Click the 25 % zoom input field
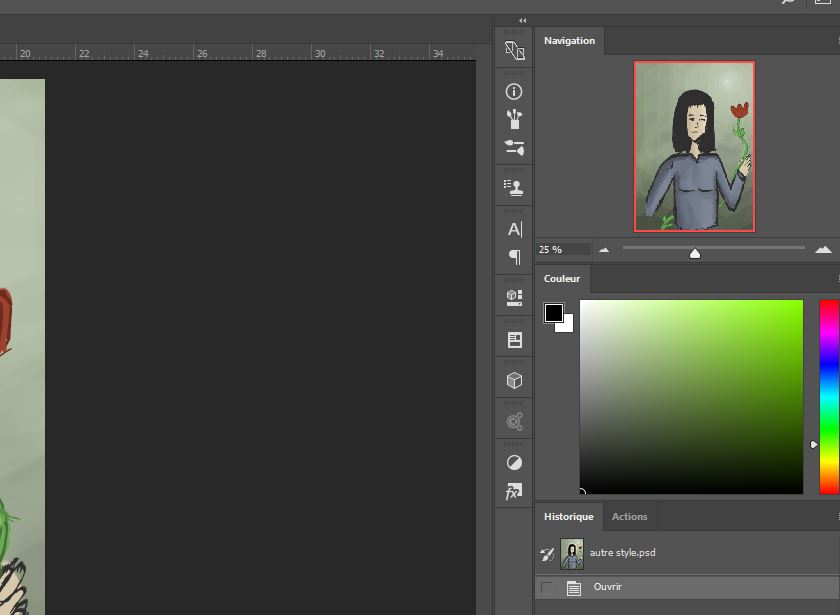Screen dimensions: 840x615 [562, 249]
